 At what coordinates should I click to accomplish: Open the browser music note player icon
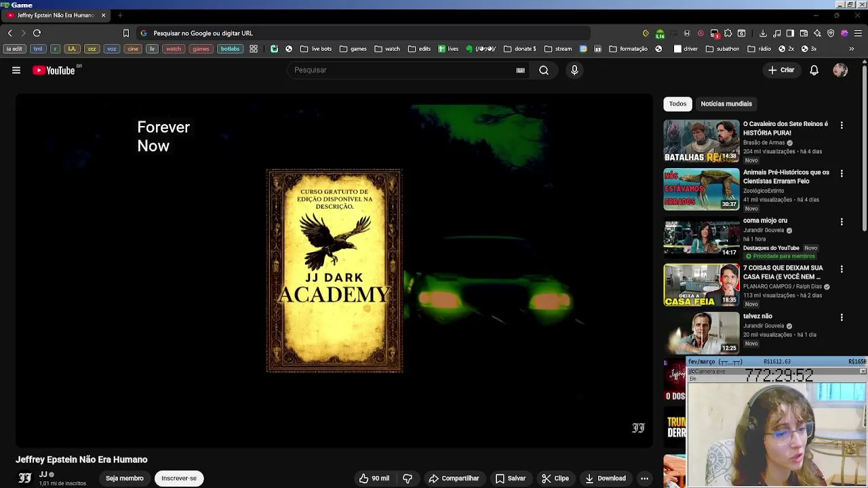pos(776,33)
